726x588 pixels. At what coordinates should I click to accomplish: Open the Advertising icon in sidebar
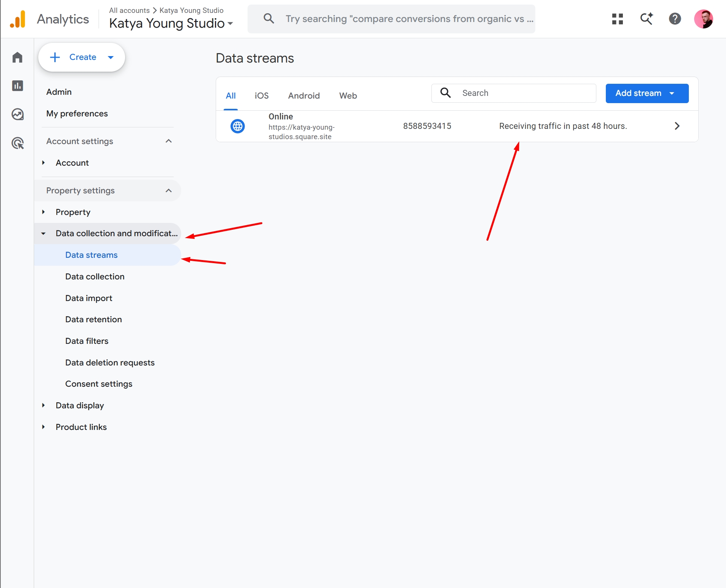[17, 143]
